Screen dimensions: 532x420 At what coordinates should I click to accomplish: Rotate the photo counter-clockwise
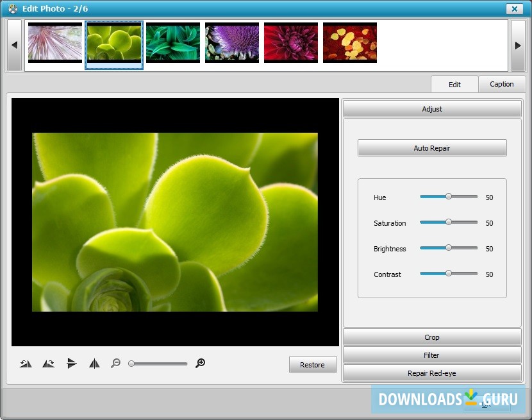point(26,364)
